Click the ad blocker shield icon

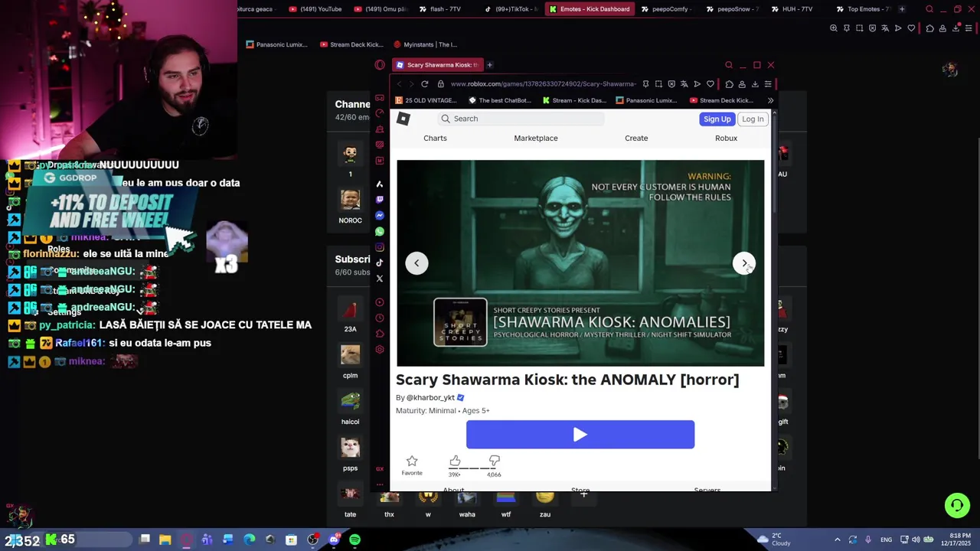671,84
